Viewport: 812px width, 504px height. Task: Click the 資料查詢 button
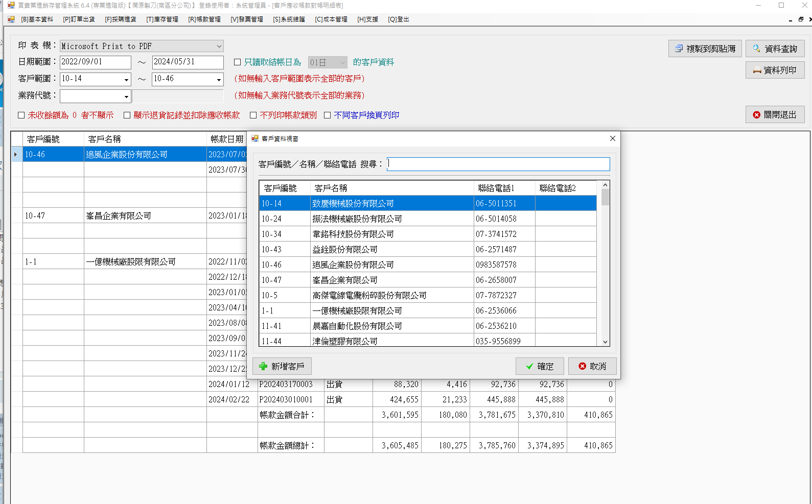click(x=775, y=49)
